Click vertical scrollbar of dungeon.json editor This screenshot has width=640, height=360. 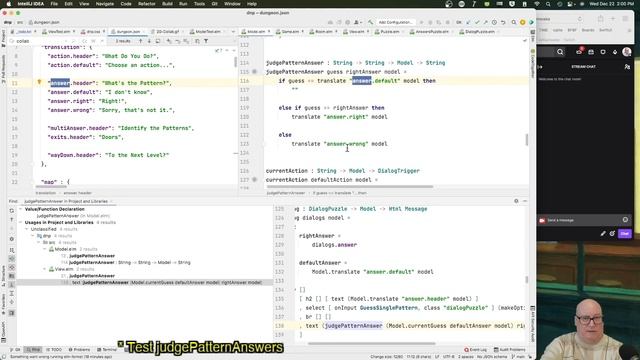coord(235,62)
